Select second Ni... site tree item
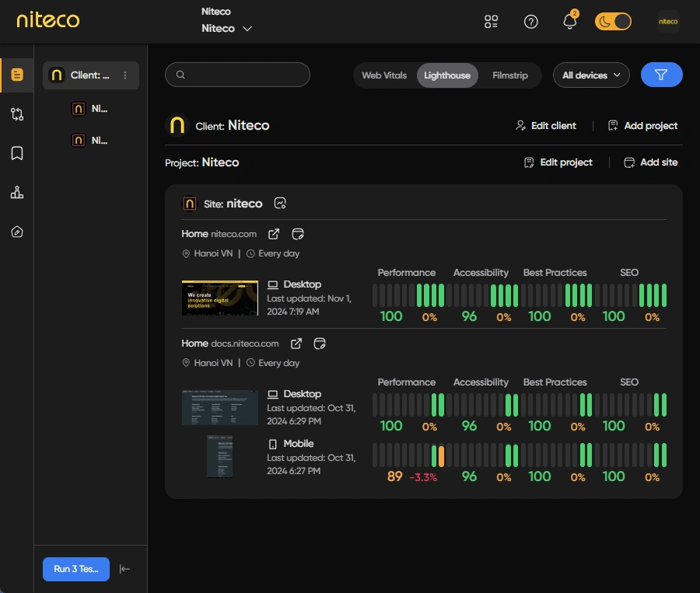This screenshot has width=700, height=593. (89, 141)
